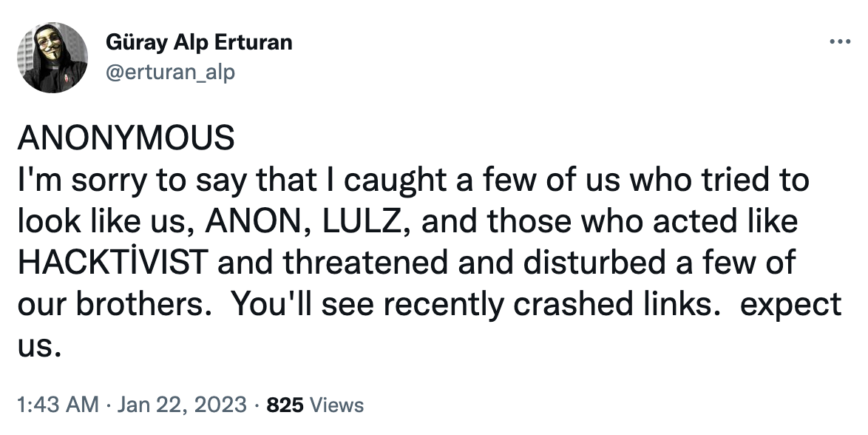
Task: Open Güray Alp Erturan's profile picture
Action: tap(52, 57)
